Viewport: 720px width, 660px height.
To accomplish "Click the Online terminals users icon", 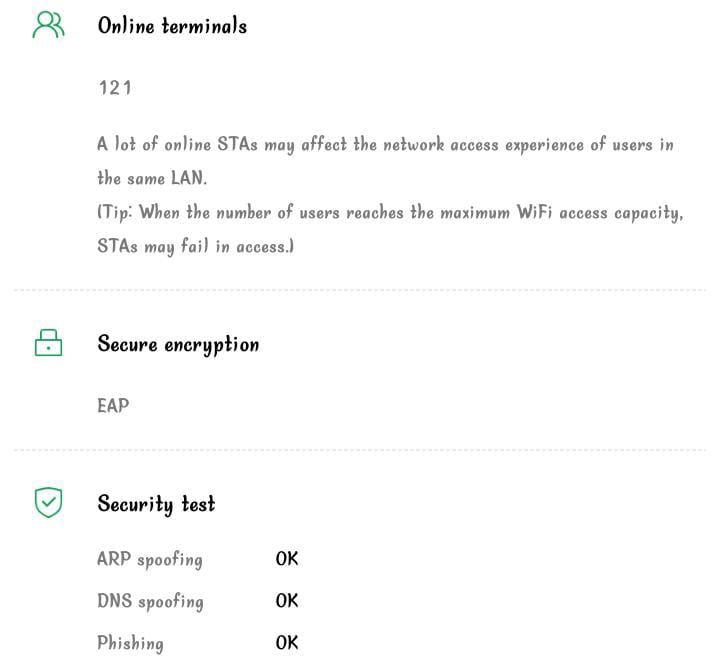I will (48, 26).
